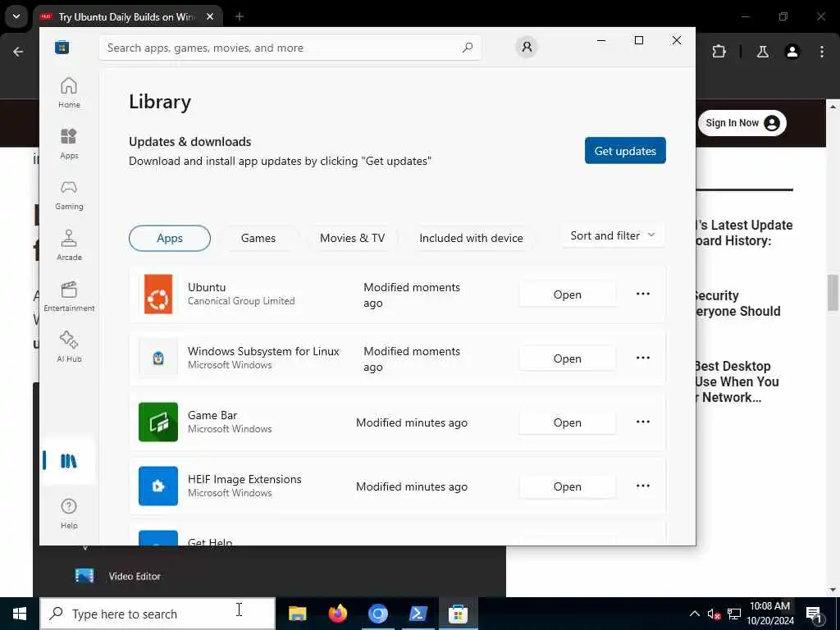This screenshot has width=840, height=630.
Task: Select the Library icon in sidebar
Action: coord(69,461)
